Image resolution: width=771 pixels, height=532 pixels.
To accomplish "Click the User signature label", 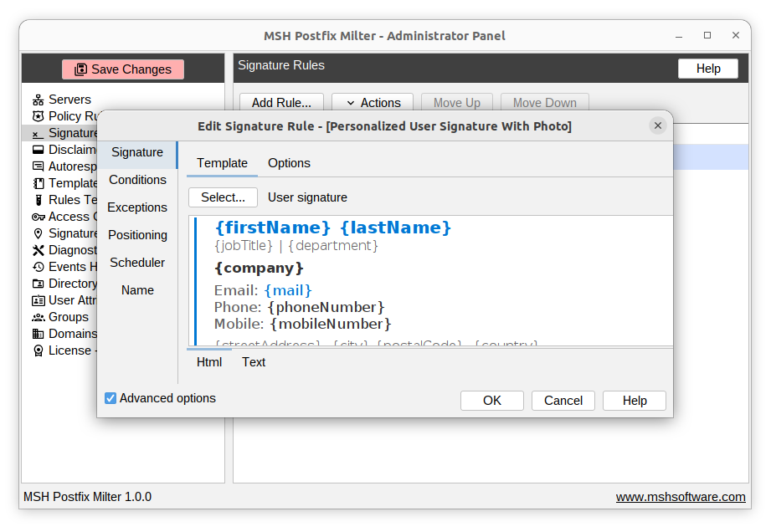I will [x=307, y=197].
